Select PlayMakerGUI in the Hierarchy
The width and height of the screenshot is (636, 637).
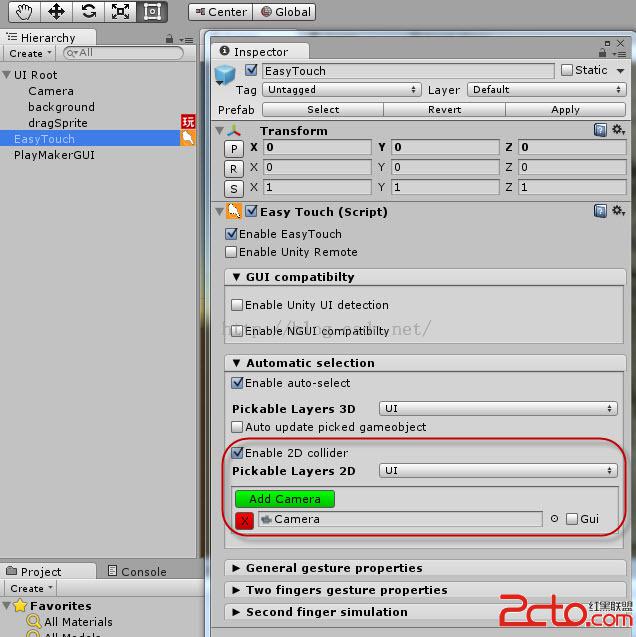coord(54,155)
